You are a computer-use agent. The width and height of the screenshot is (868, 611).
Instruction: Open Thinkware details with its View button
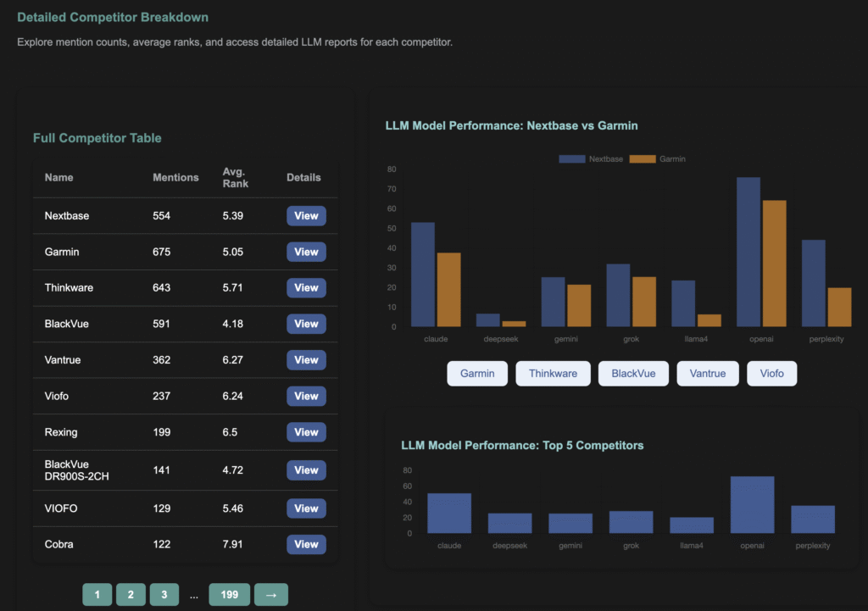[306, 288]
